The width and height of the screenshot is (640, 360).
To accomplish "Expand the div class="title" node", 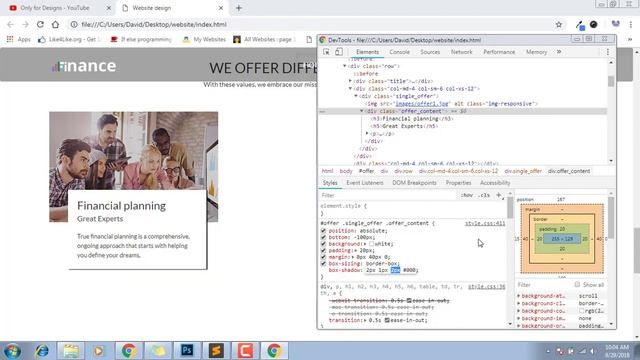I will (350, 81).
